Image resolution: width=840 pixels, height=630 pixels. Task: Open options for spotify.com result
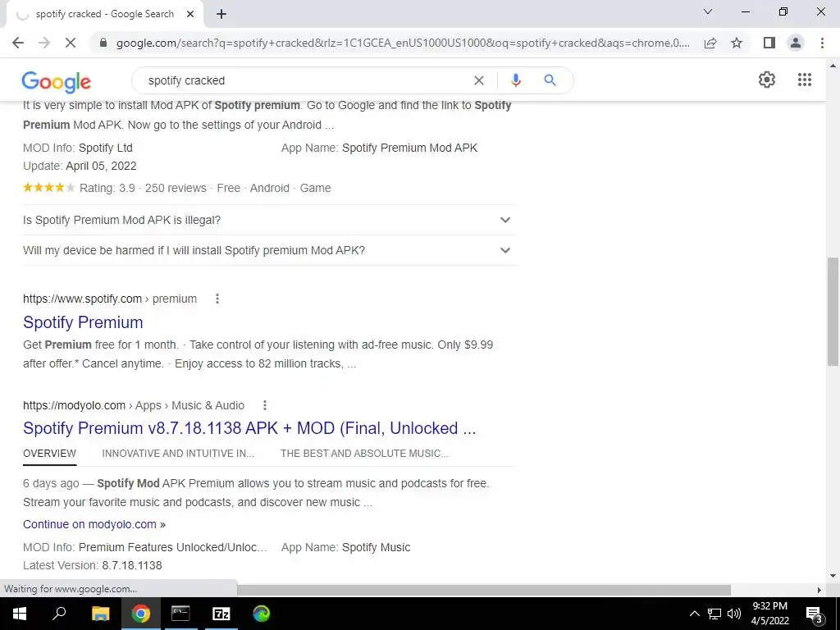(x=217, y=299)
